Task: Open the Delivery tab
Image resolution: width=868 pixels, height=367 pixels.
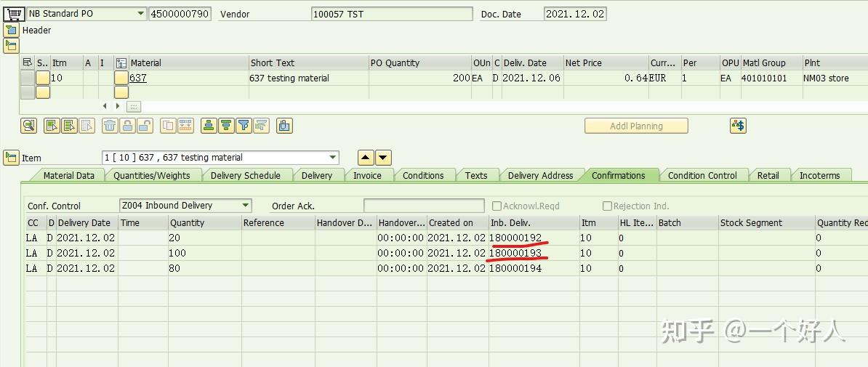Action: [317, 175]
